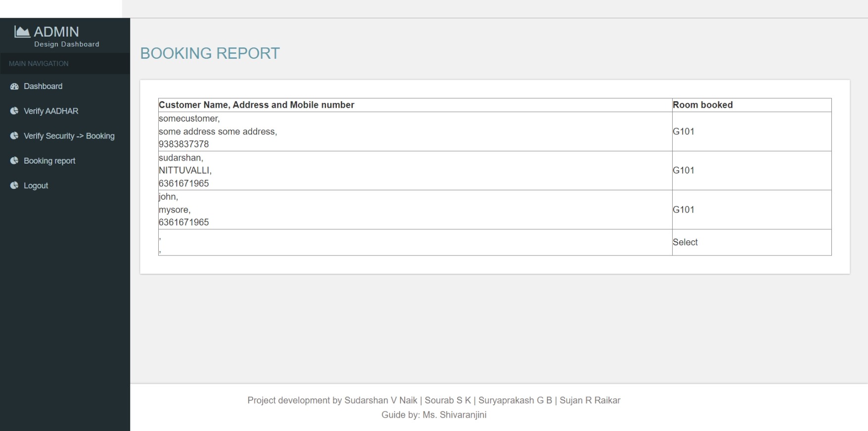Open Verify Security -> Booking

69,136
